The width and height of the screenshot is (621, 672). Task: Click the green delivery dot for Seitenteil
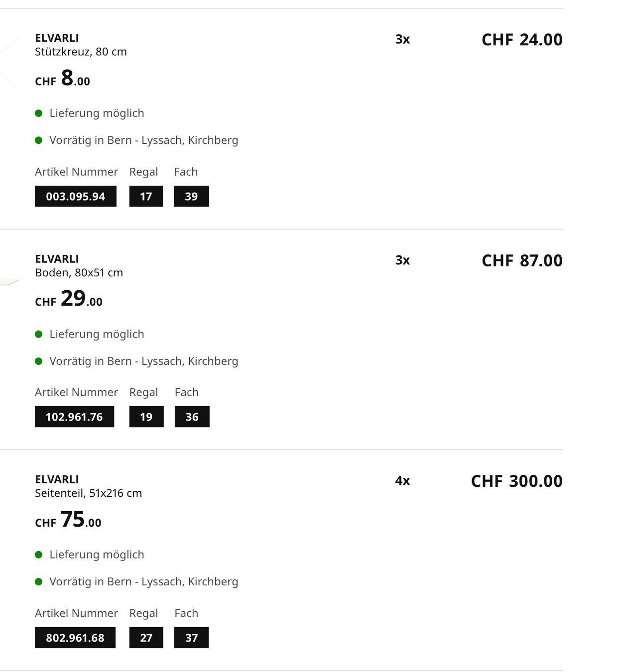[38, 555]
